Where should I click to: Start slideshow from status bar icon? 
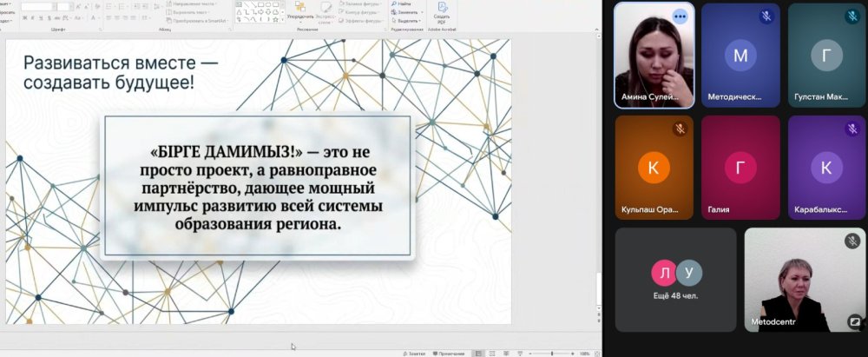point(520,354)
